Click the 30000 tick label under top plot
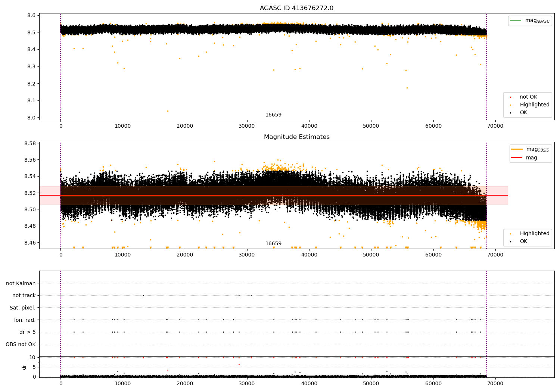This screenshot has height=392, width=560. pos(247,126)
